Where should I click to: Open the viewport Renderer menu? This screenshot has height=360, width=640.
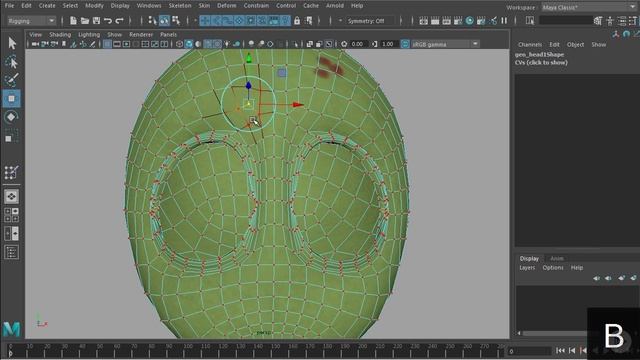click(x=141, y=35)
